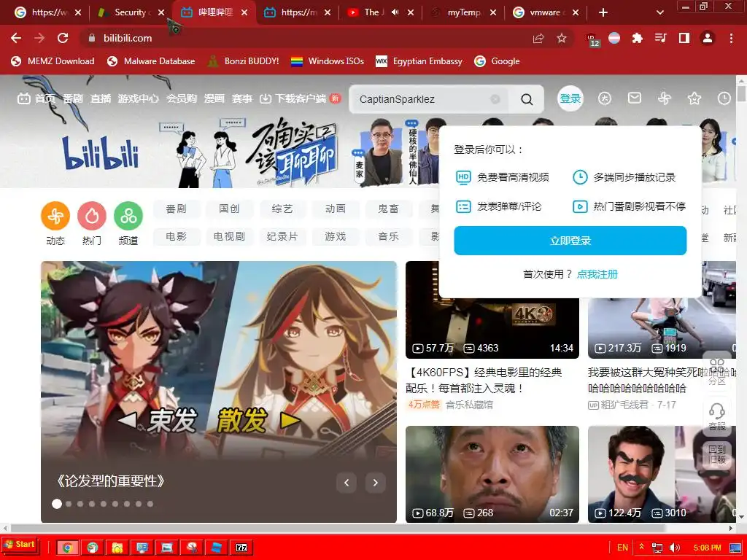Click the 《论发型的重要性》 carousel banner
The image size is (747, 560).
coord(219,392)
